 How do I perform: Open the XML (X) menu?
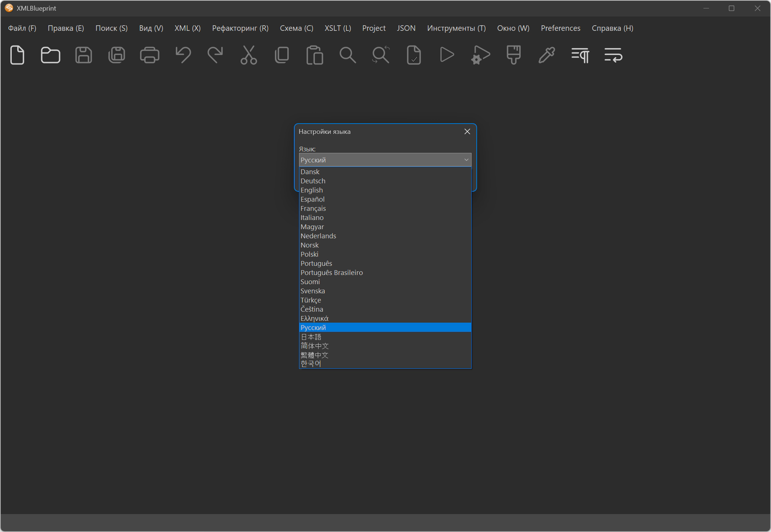point(188,28)
